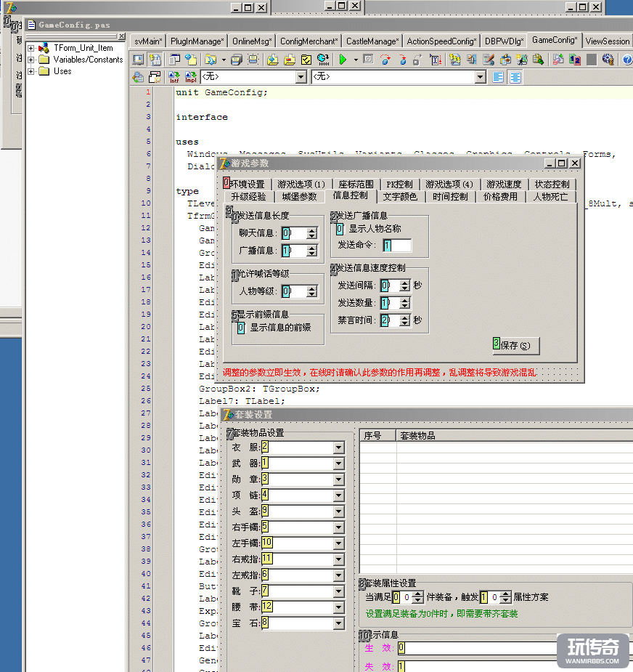Select the Uses folder icon in tree
The width and height of the screenshot is (633, 672).
coord(44,71)
